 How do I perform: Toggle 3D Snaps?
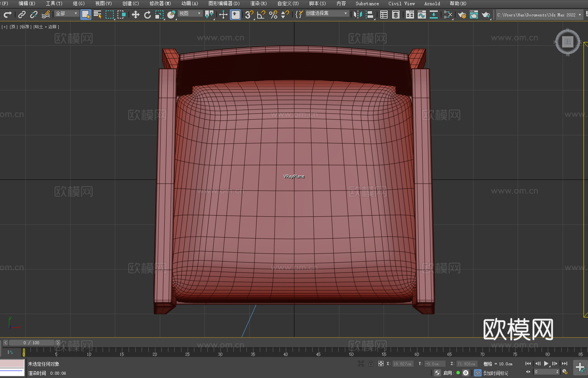pos(249,14)
